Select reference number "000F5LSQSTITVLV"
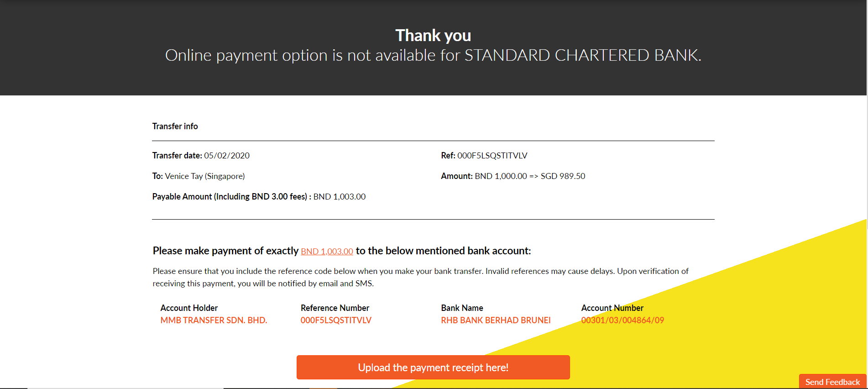 (336, 320)
